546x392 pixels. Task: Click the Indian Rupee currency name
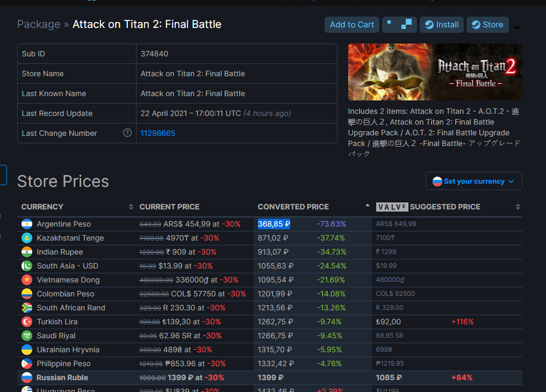point(60,252)
